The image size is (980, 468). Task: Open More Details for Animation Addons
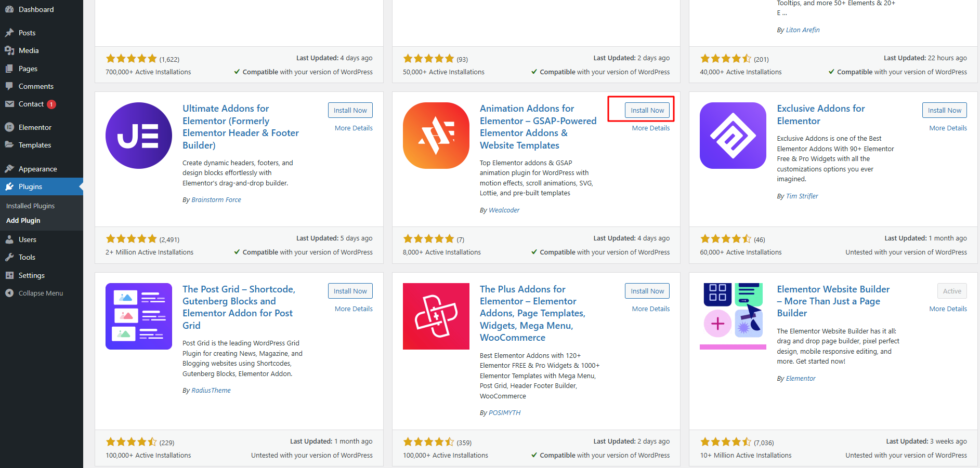click(x=651, y=128)
